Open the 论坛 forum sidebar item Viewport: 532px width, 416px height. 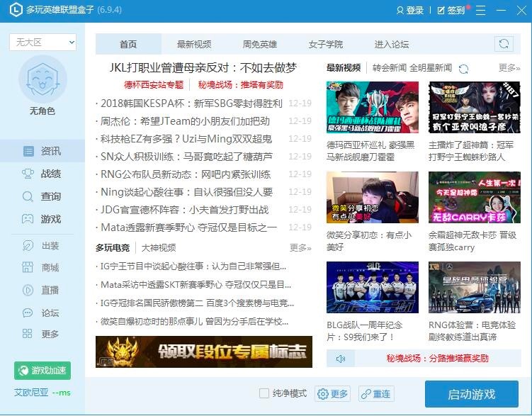(42, 312)
